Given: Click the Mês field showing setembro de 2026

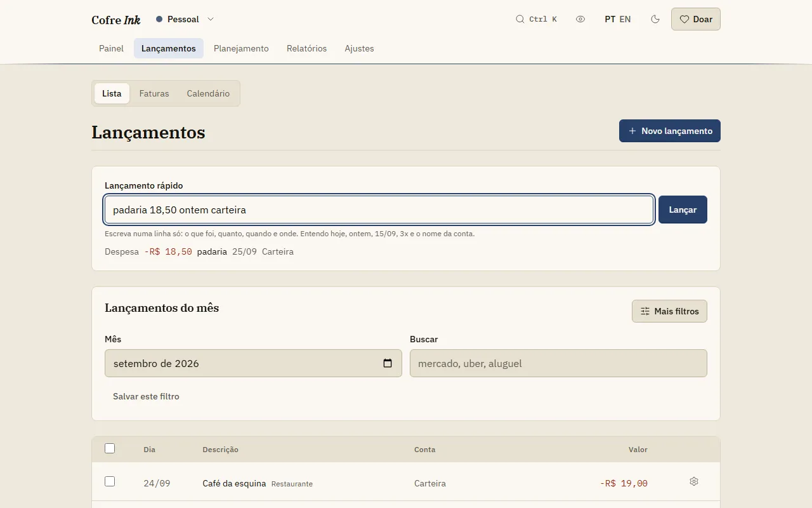Looking at the screenshot, I should tap(253, 363).
